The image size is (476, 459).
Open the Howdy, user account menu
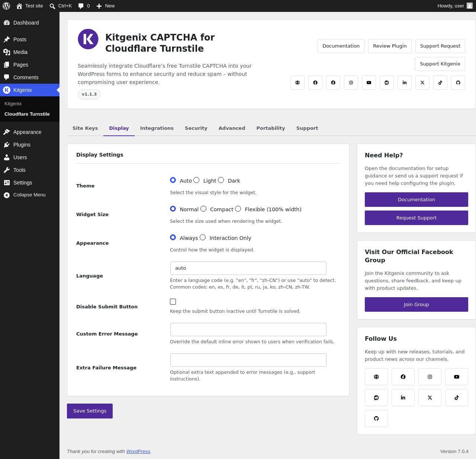[x=455, y=6]
